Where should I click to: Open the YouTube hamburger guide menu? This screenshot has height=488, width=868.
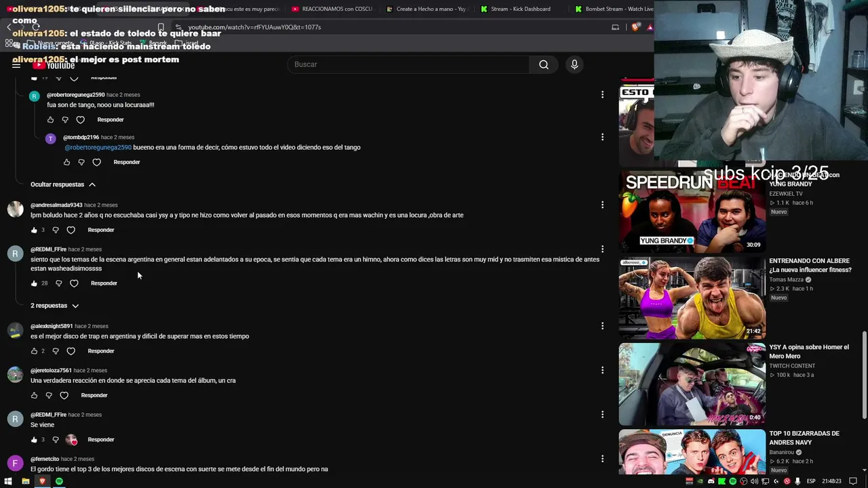tap(16, 64)
